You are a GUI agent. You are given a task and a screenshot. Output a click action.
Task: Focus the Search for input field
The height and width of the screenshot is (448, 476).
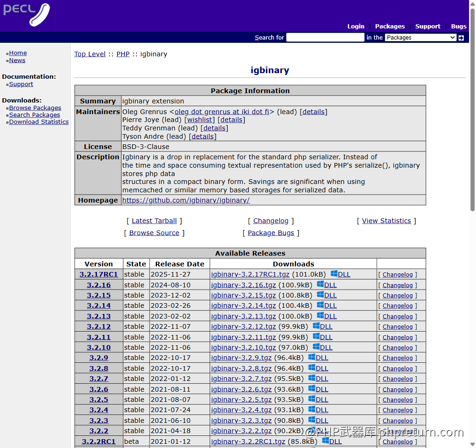point(325,37)
